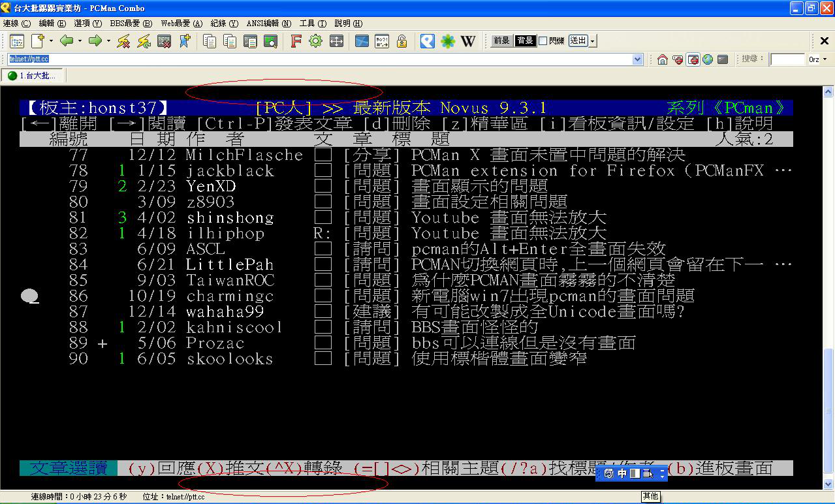This screenshot has height=504, width=835.
Task: Expand the 送出 dropdown arrow
Action: tap(593, 40)
